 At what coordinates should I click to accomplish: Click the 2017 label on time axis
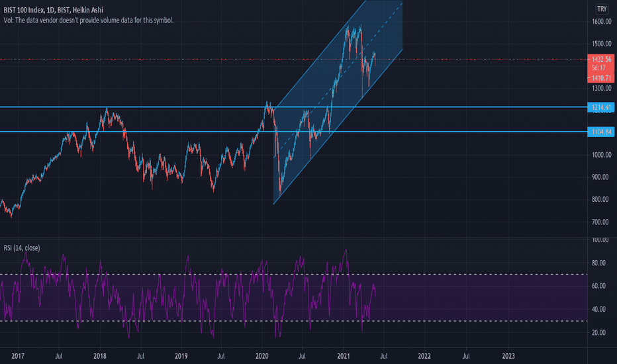(18, 356)
